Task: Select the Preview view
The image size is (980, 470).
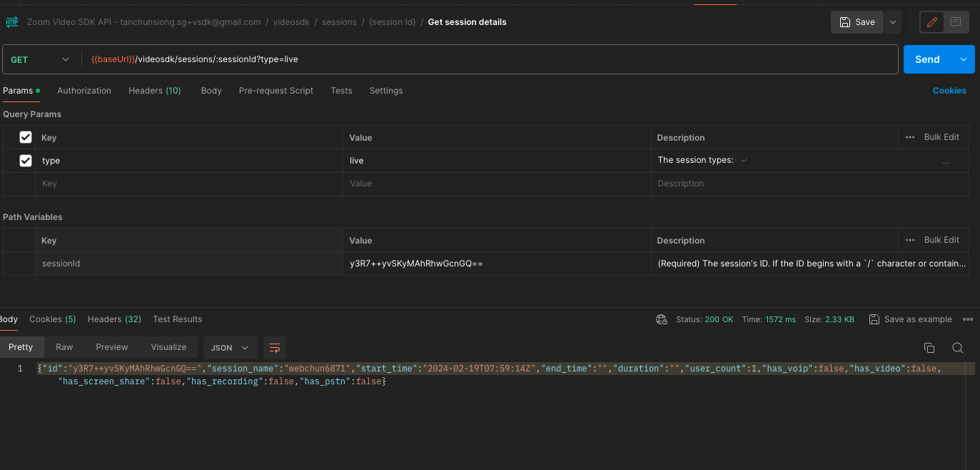Action: 112,347
